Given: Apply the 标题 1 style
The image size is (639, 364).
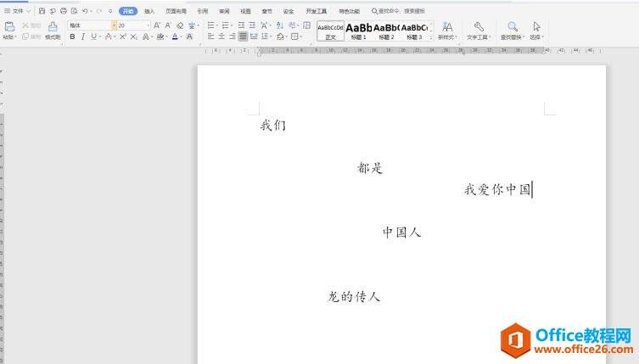Looking at the screenshot, I should pos(359,31).
